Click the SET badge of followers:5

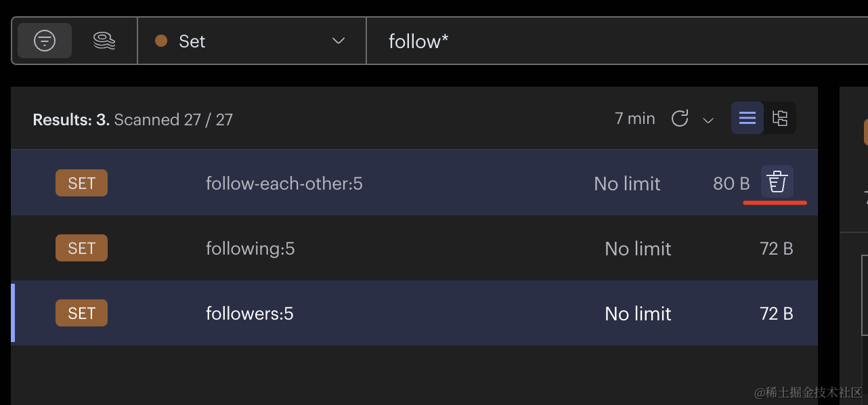pyautogui.click(x=81, y=314)
